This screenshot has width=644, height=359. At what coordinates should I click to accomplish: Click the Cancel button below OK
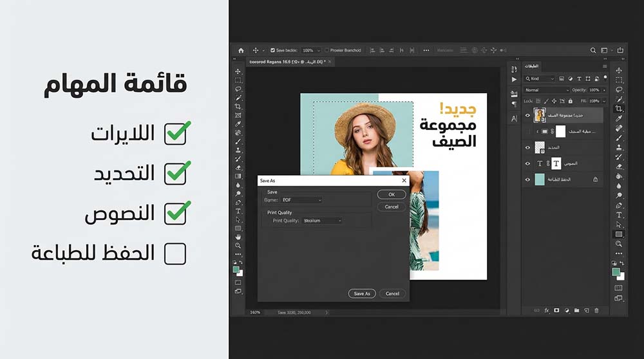[392, 207]
